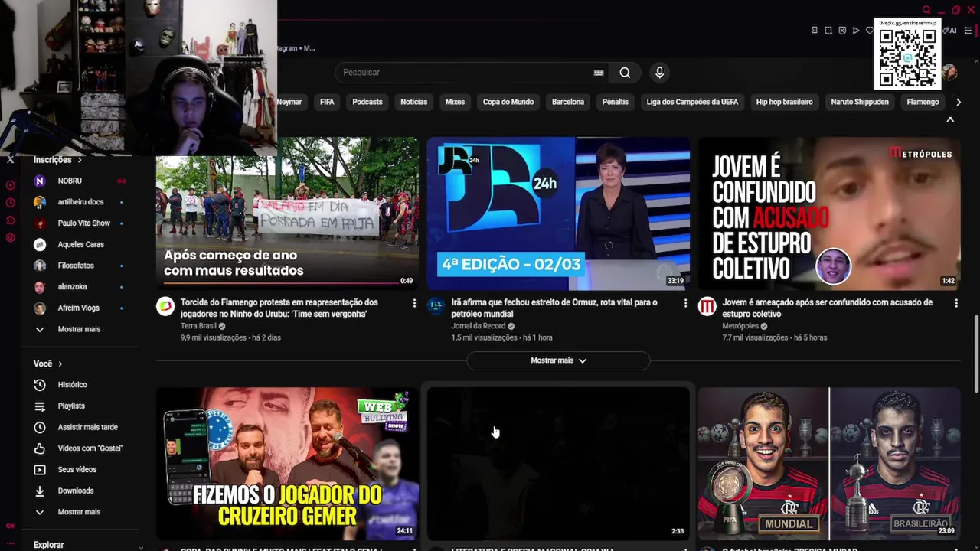Select the Naruto Shippuden filter chip
The width and height of the screenshot is (980, 551).
tap(860, 102)
